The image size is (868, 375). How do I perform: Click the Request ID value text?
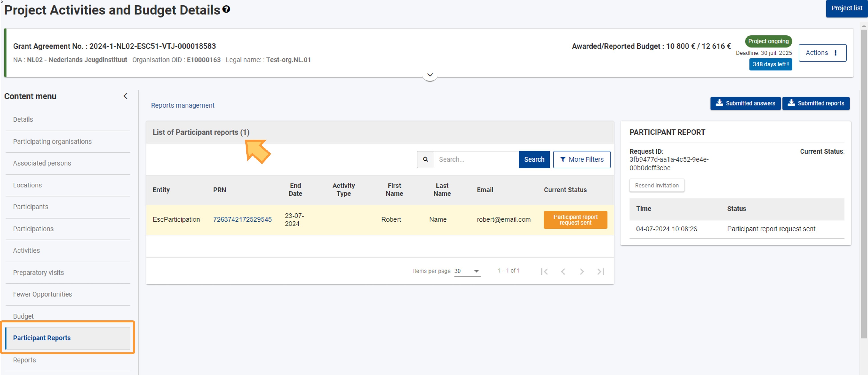(x=668, y=164)
